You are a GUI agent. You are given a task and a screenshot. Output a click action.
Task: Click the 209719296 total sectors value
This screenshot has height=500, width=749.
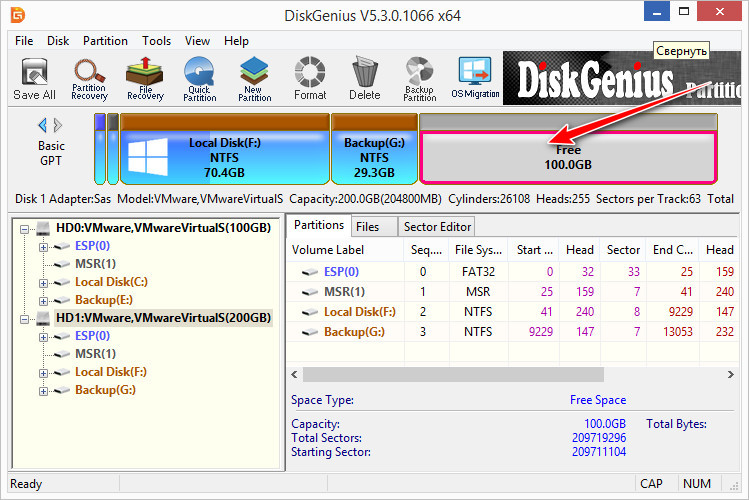[x=599, y=438]
